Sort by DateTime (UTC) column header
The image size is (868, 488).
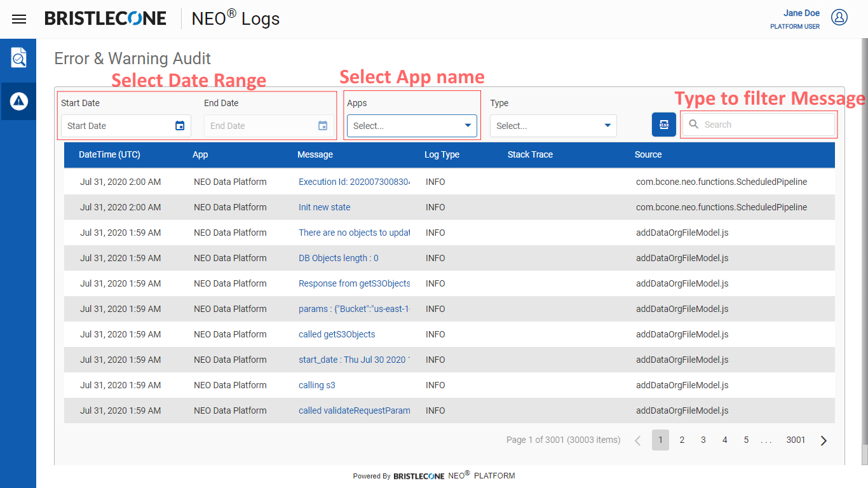coord(109,154)
